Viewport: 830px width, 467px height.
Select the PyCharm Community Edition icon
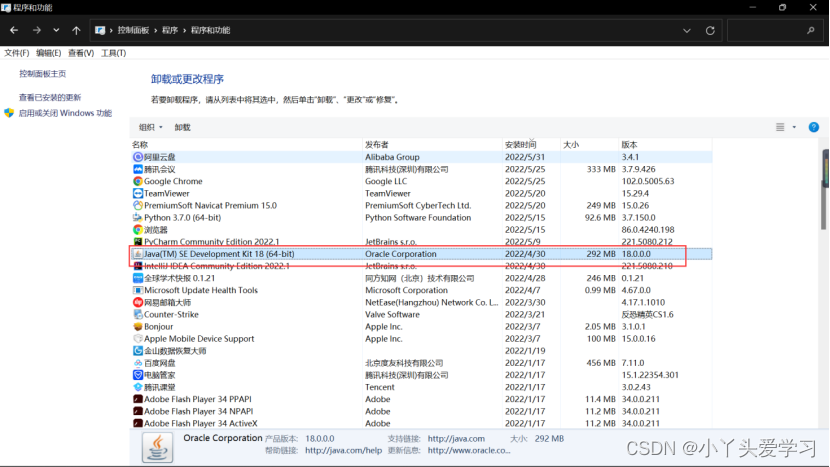coord(138,242)
